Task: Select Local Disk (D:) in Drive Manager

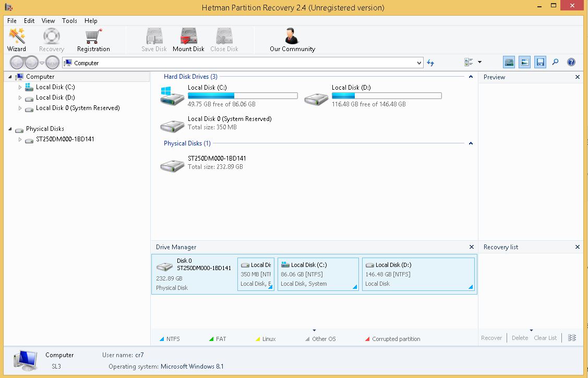Action: pos(418,274)
